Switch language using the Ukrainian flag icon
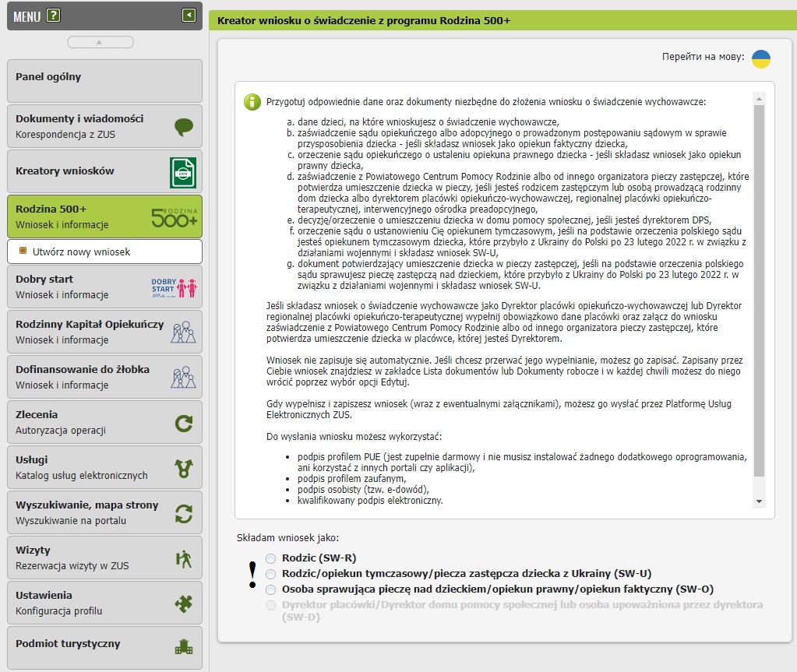Screen dimensions: 797x672 coord(760,59)
